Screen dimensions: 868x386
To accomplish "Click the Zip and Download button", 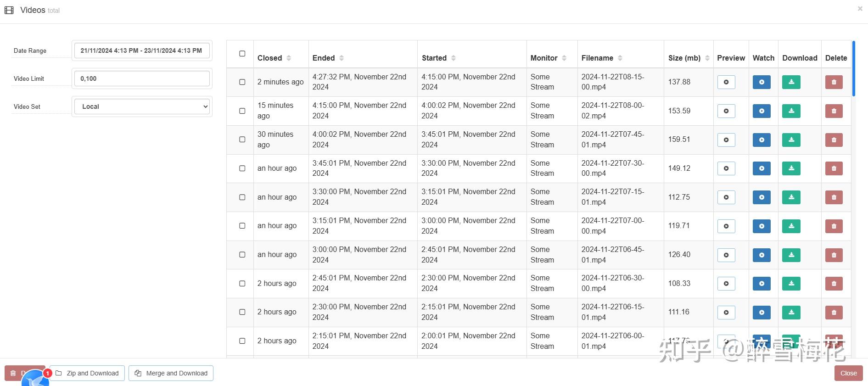I will pyautogui.click(x=87, y=373).
